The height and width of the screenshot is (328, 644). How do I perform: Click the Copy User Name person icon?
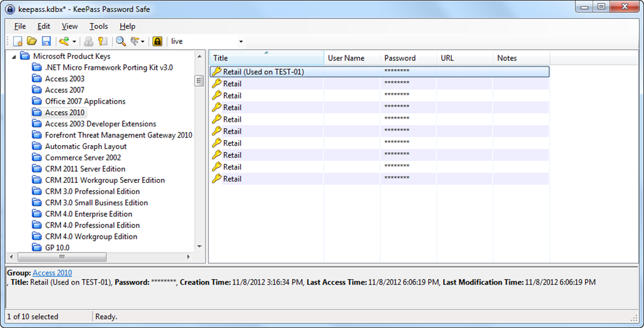[x=88, y=41]
